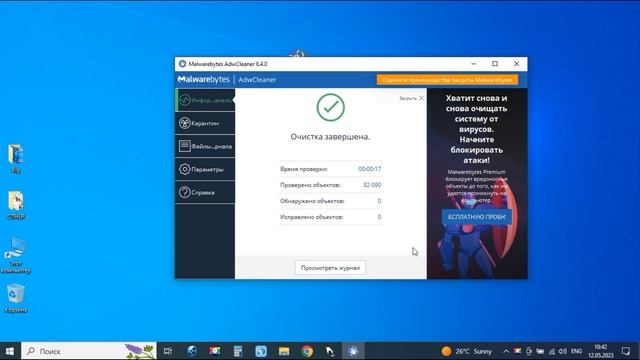Click the Проверено объектов row label
This screenshot has height=360, width=640.
tap(310, 185)
